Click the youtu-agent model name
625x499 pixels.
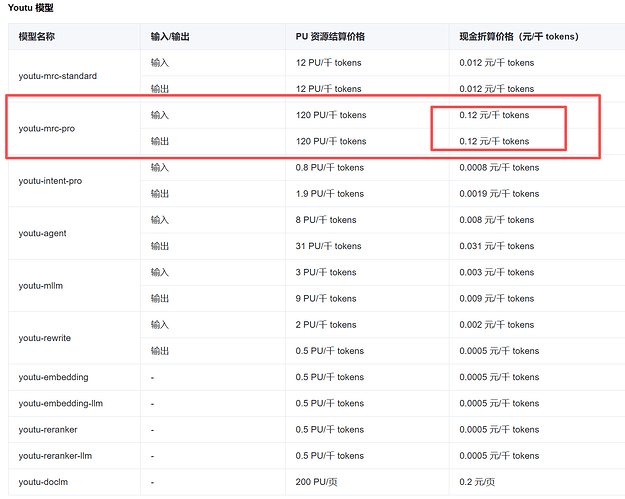pyautogui.click(x=42, y=233)
